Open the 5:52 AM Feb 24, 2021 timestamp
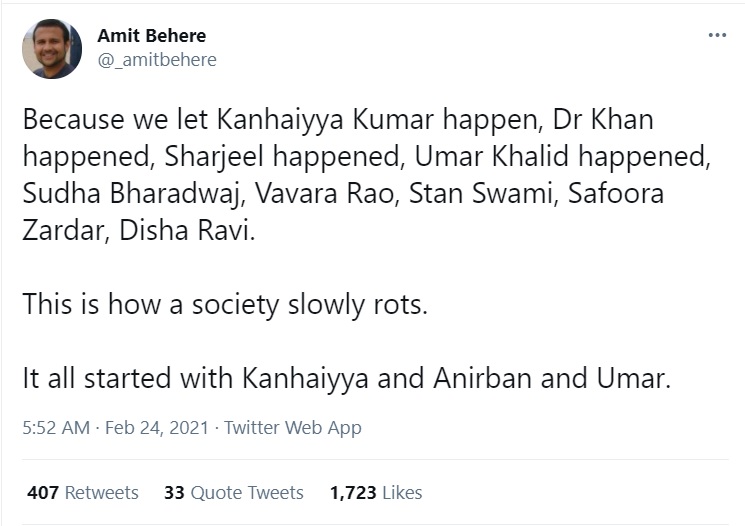 point(115,428)
